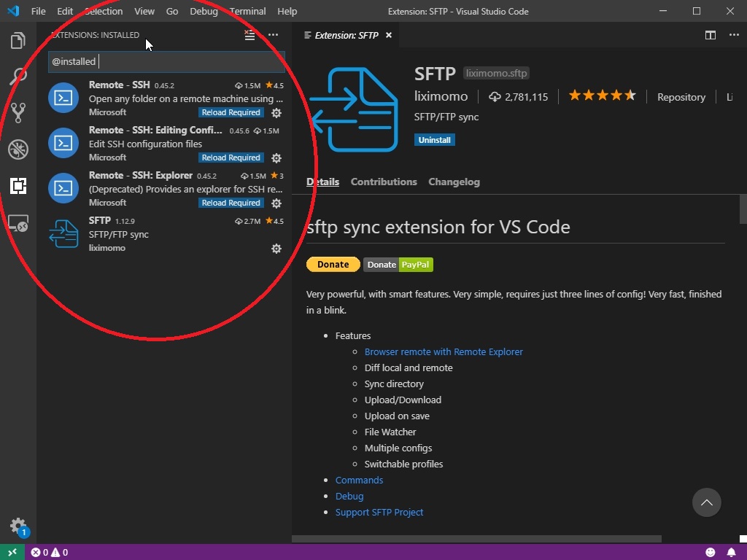The height and width of the screenshot is (560, 747).
Task: Click the scroll-to-top arrow button
Action: 706,502
